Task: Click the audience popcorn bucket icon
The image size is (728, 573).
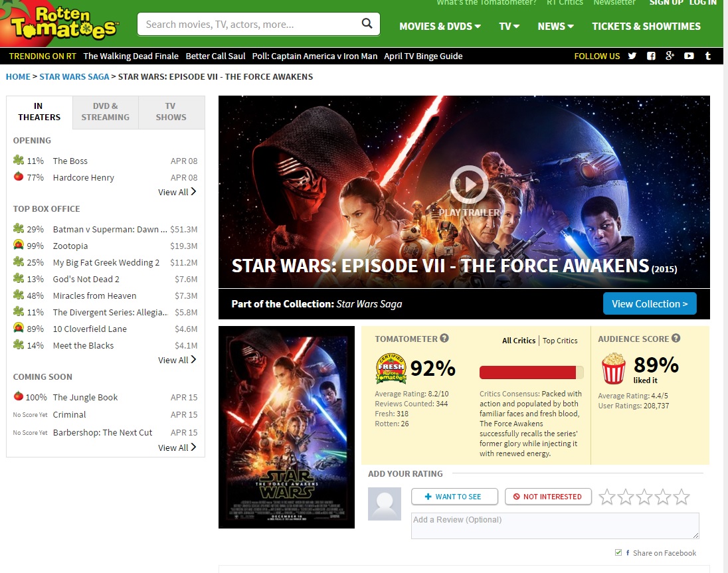Action: (613, 368)
